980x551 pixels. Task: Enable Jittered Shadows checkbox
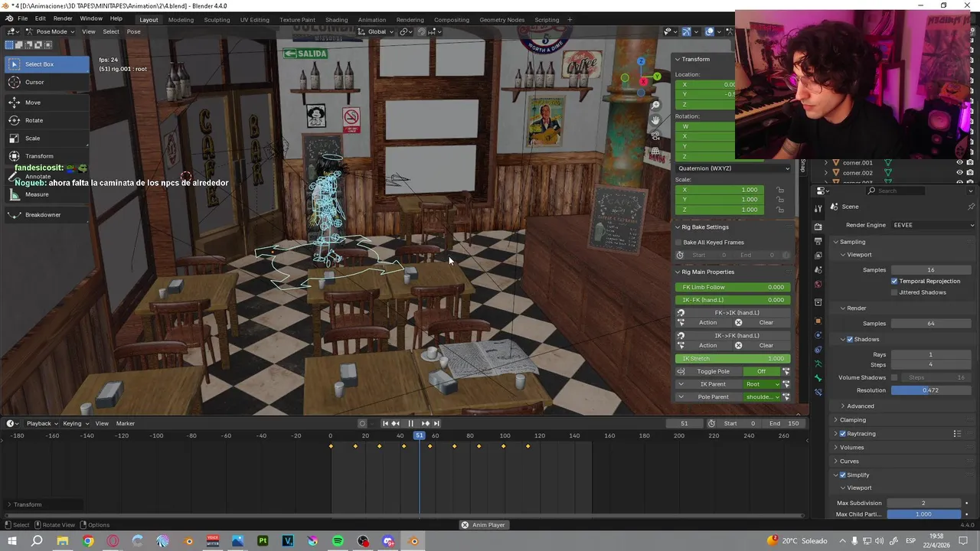(894, 292)
